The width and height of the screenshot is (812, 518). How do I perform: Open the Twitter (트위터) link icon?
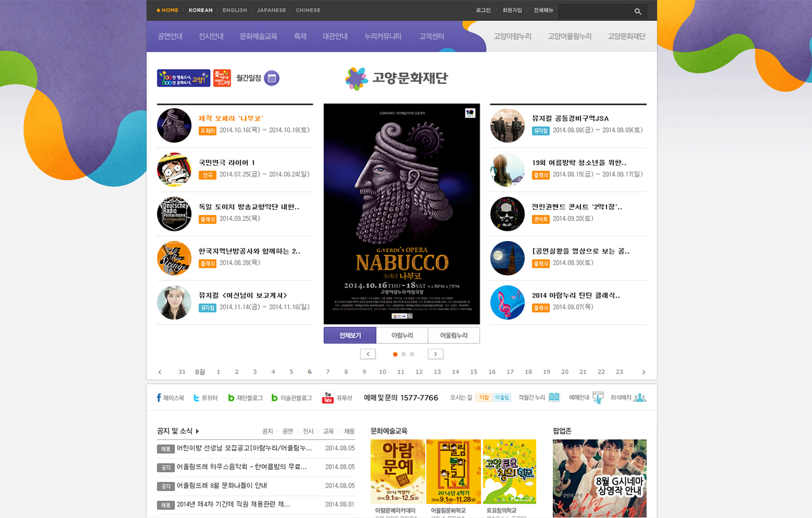click(197, 398)
